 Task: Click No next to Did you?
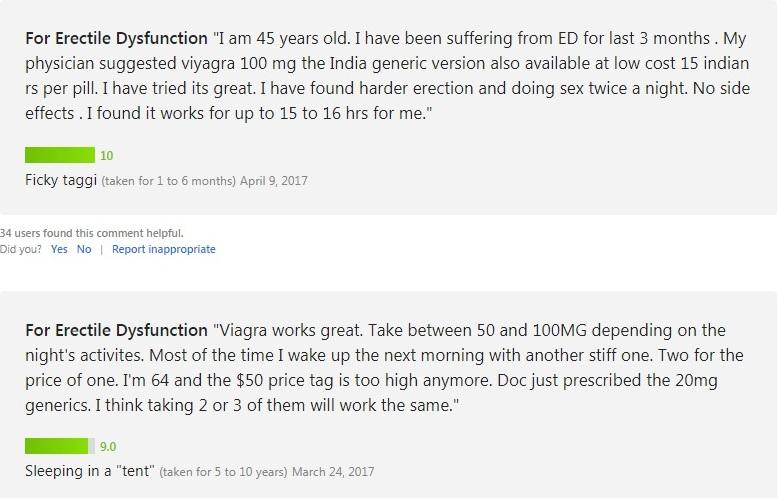tap(84, 249)
